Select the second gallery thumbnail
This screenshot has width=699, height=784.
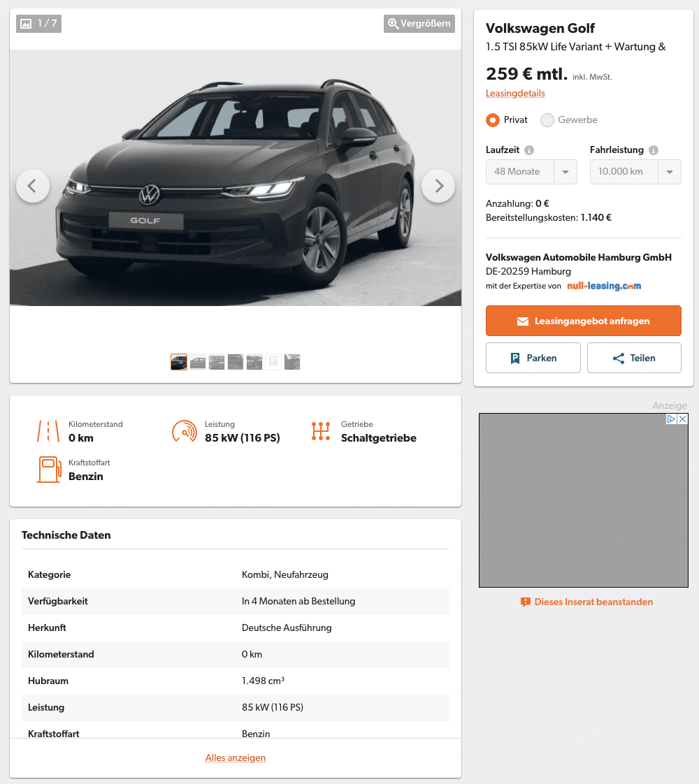tap(198, 362)
